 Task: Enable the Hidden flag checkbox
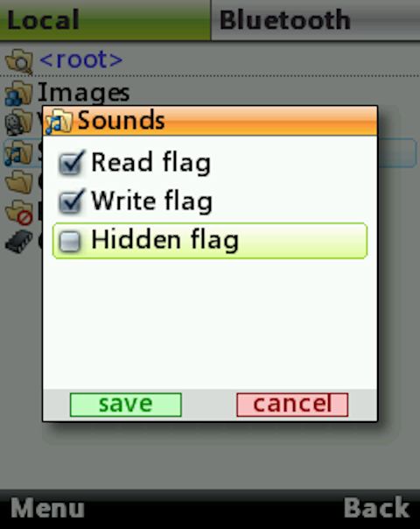(70, 241)
